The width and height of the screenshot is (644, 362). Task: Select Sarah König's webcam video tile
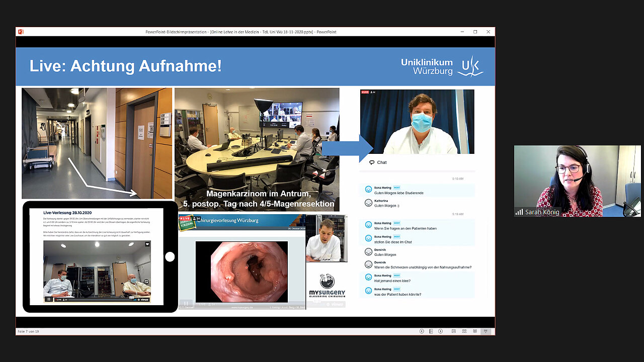click(577, 181)
